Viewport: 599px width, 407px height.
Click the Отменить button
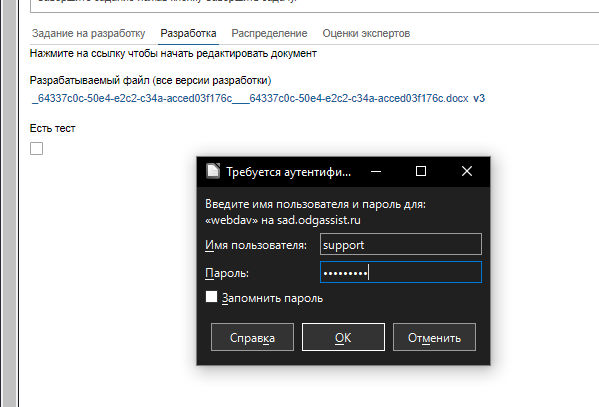pyautogui.click(x=434, y=337)
